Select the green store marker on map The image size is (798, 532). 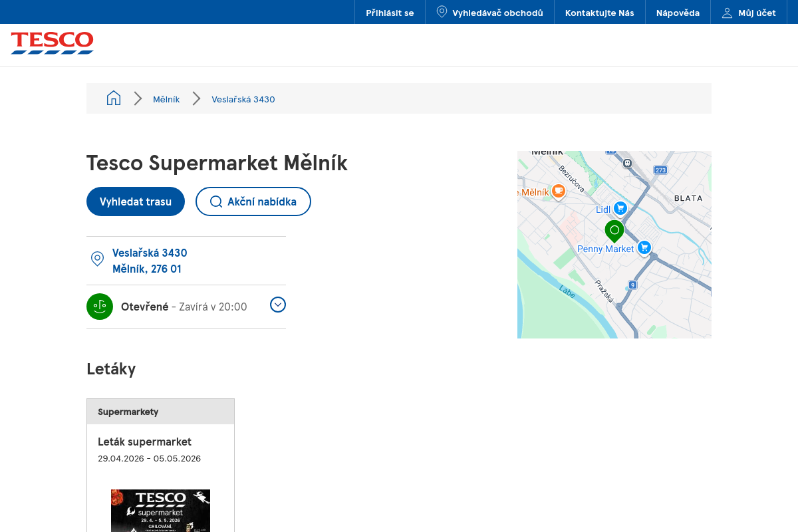click(x=614, y=231)
